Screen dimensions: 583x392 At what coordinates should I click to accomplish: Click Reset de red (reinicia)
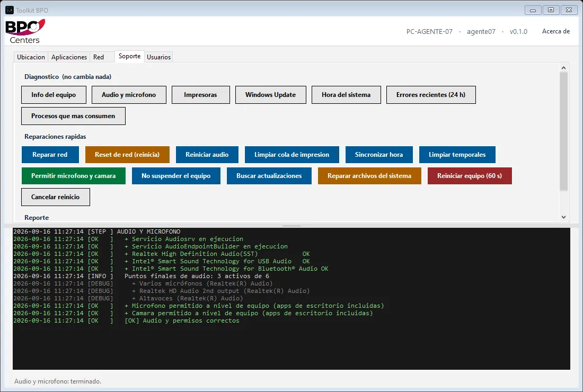127,155
